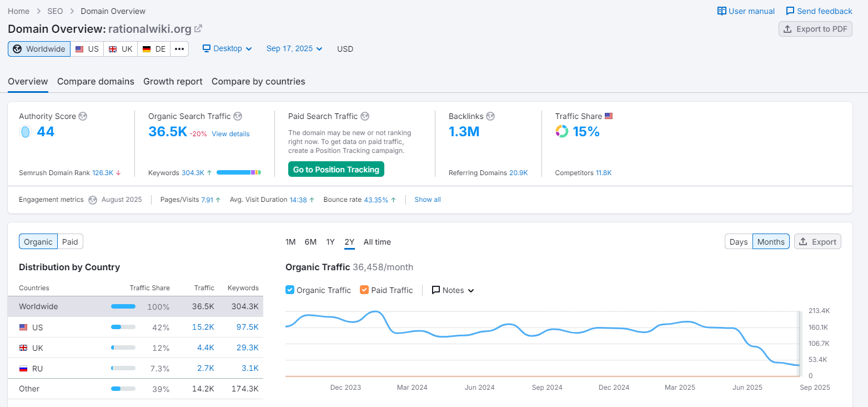Click globe icon beside Paid Search Traffic
This screenshot has width=868, height=407.
tap(365, 116)
